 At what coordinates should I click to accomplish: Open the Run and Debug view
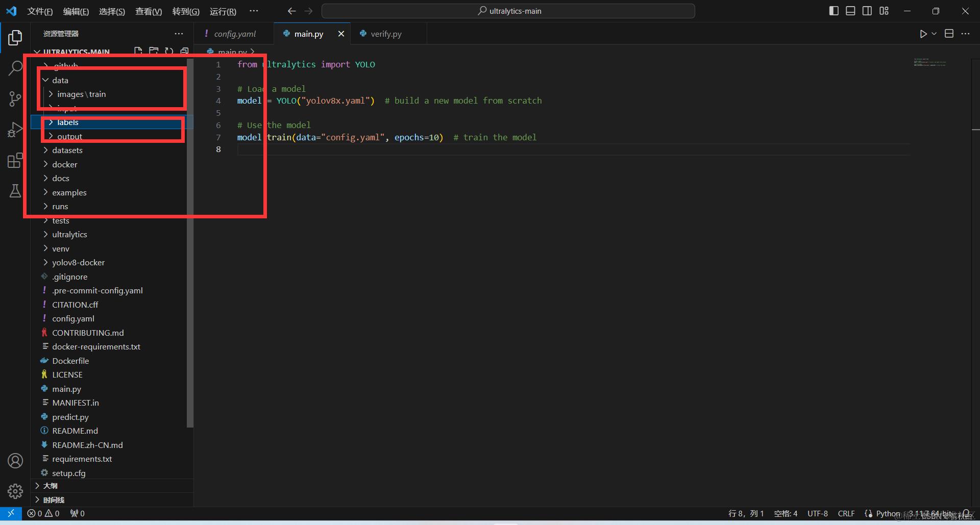(15, 130)
